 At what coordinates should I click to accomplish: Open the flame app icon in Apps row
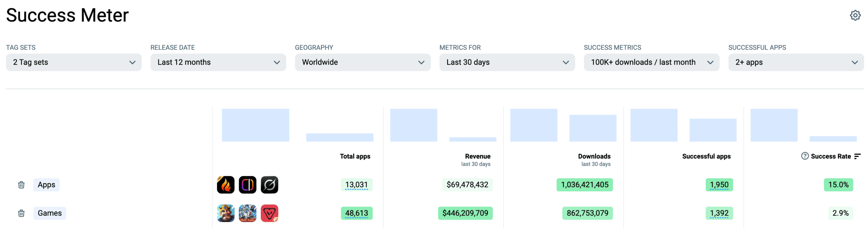pyautogui.click(x=225, y=185)
